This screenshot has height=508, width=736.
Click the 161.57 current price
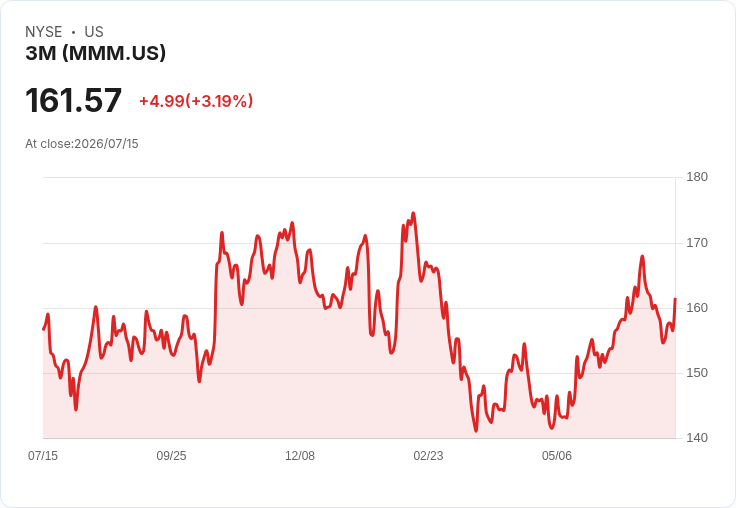[74, 100]
